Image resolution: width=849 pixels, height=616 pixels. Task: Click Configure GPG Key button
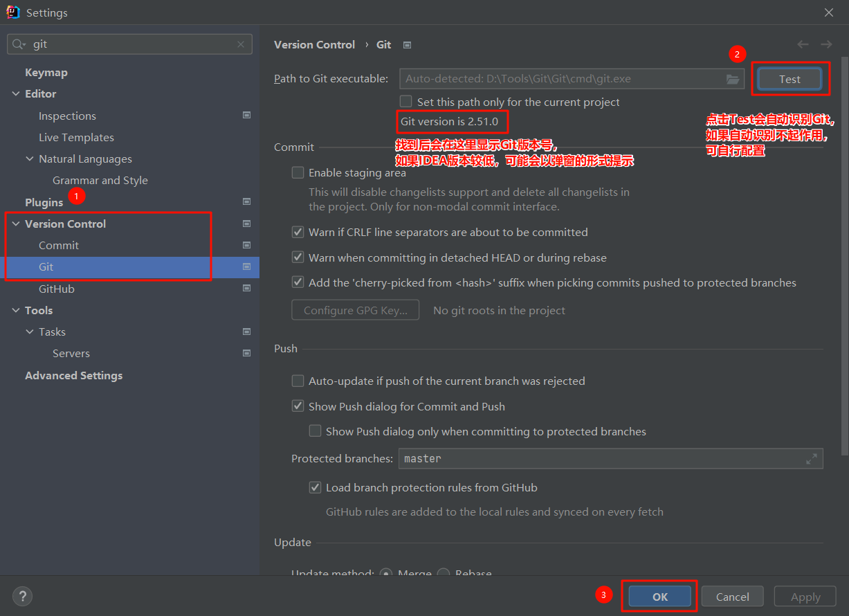coord(355,310)
